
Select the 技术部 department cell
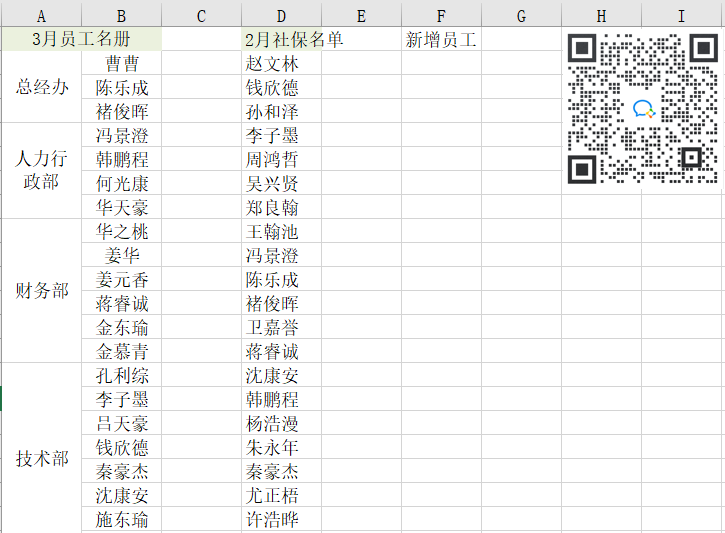41,459
